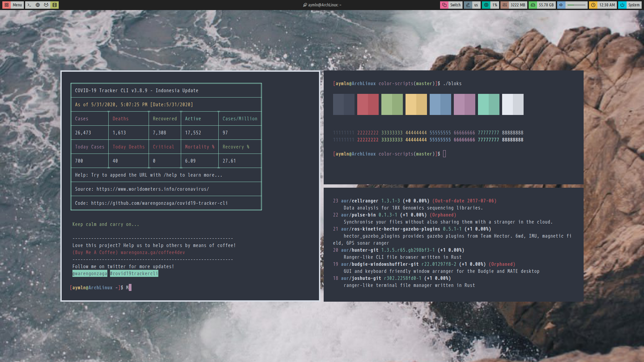
Task: Click the Switch window label
Action: click(455, 5)
